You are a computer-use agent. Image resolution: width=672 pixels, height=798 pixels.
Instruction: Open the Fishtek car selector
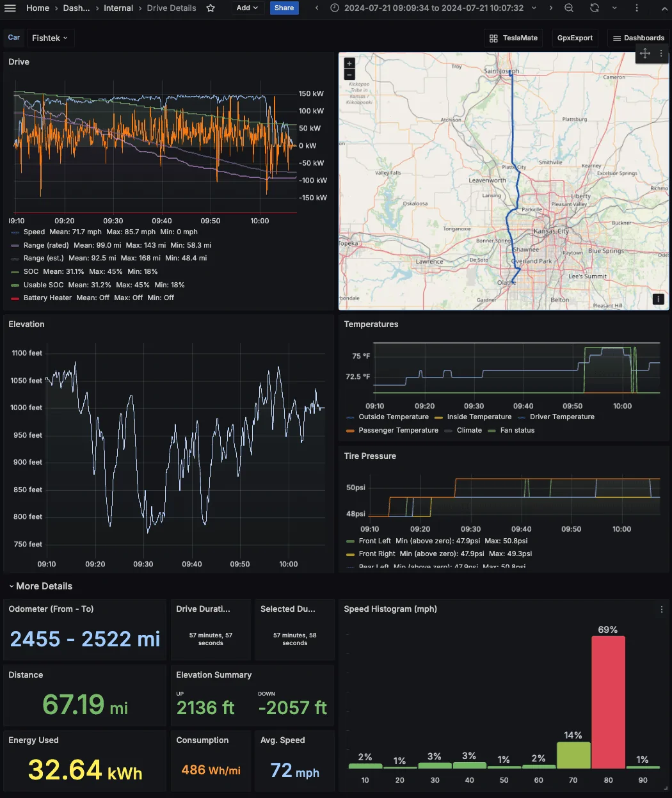click(x=50, y=38)
